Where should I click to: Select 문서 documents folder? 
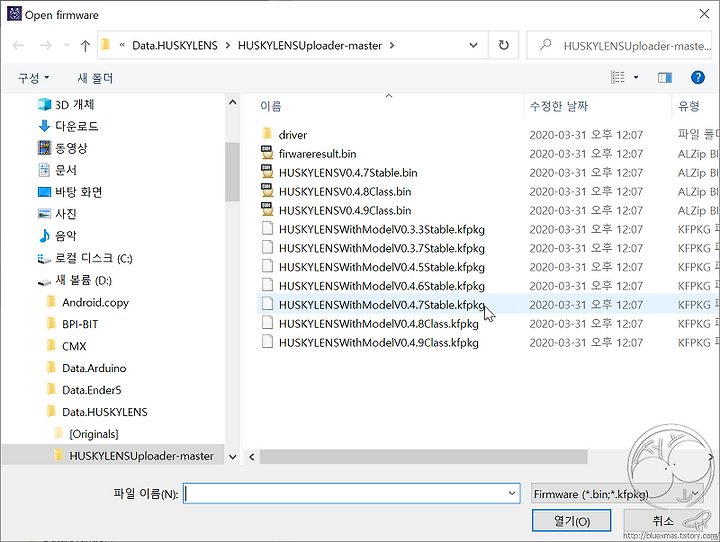(x=57, y=170)
